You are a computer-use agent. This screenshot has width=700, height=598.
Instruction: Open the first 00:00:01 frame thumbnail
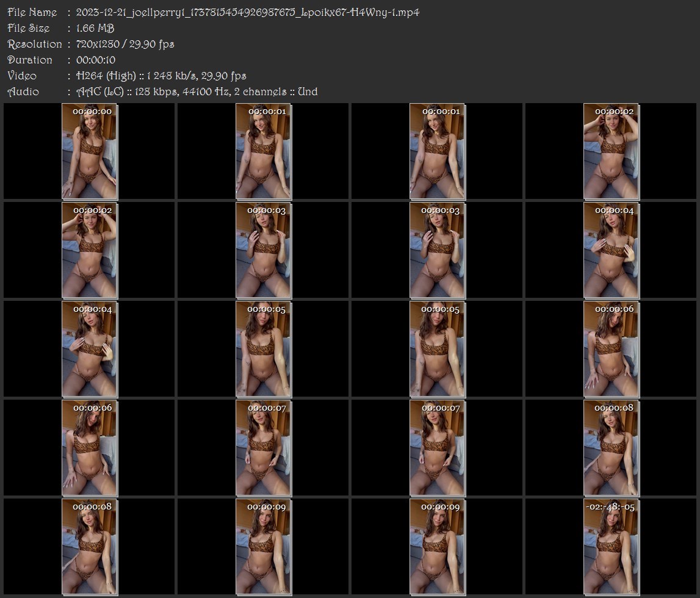264,151
